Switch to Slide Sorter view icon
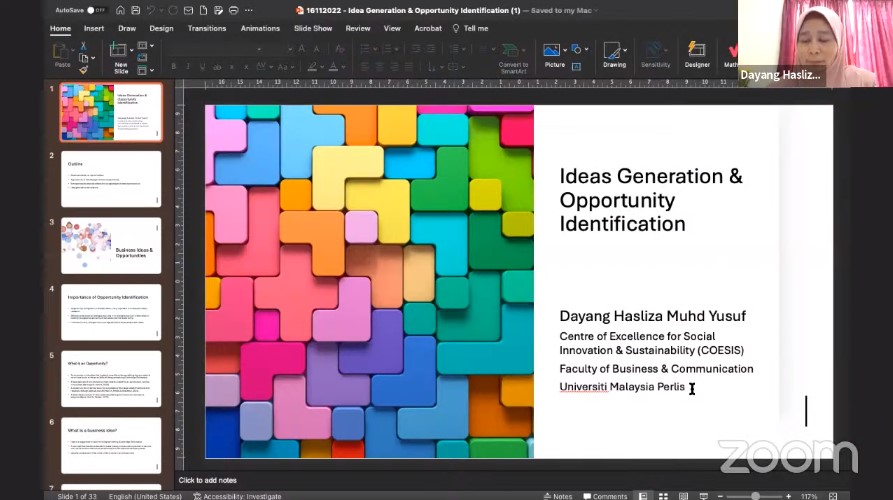893x500 pixels. coord(663,496)
